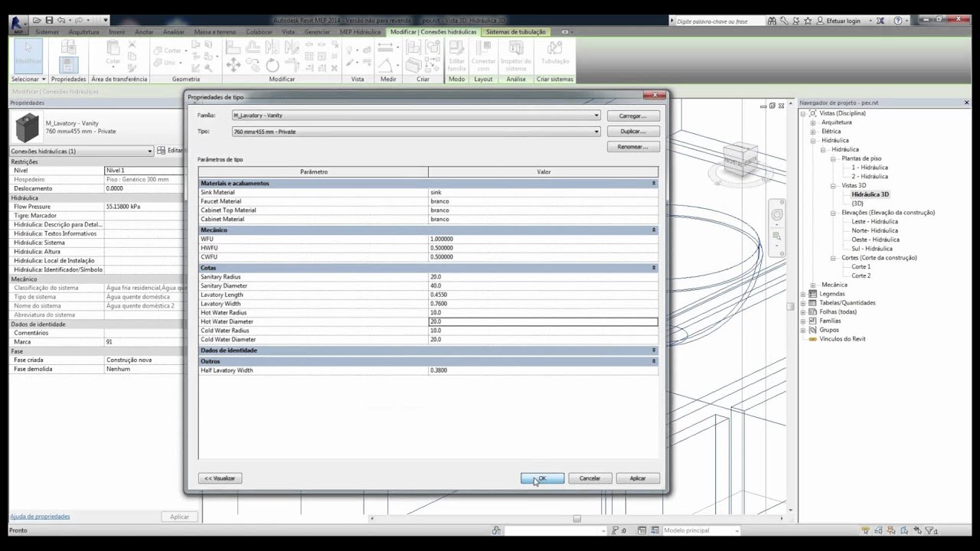
Task: Click the Save icon in quick access toolbar
Action: pos(49,20)
